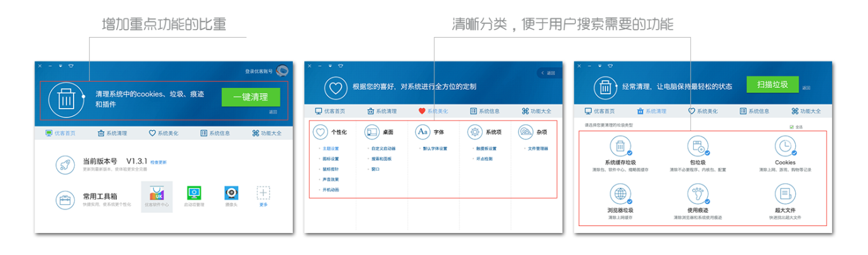The image size is (868, 255).
Task: Click the 检查更新 link beside version number
Action: point(158,162)
